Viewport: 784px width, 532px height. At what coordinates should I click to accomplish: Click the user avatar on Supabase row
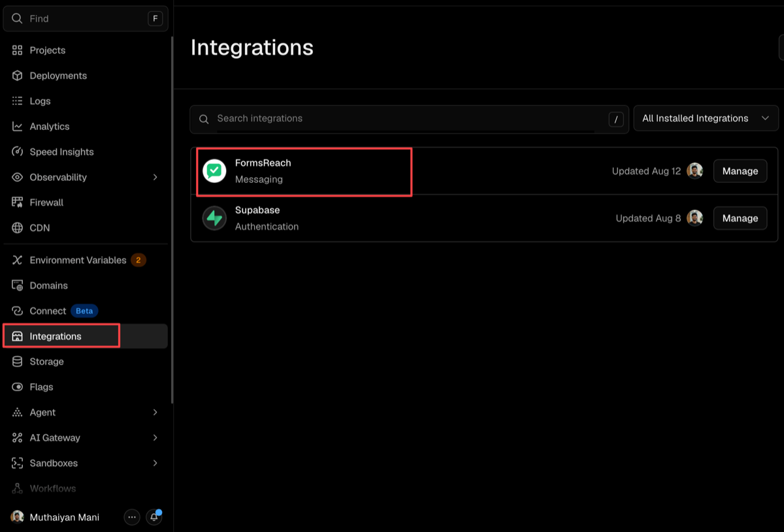pyautogui.click(x=695, y=219)
